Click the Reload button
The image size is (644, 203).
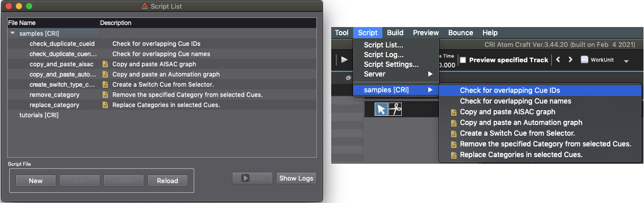point(168,181)
